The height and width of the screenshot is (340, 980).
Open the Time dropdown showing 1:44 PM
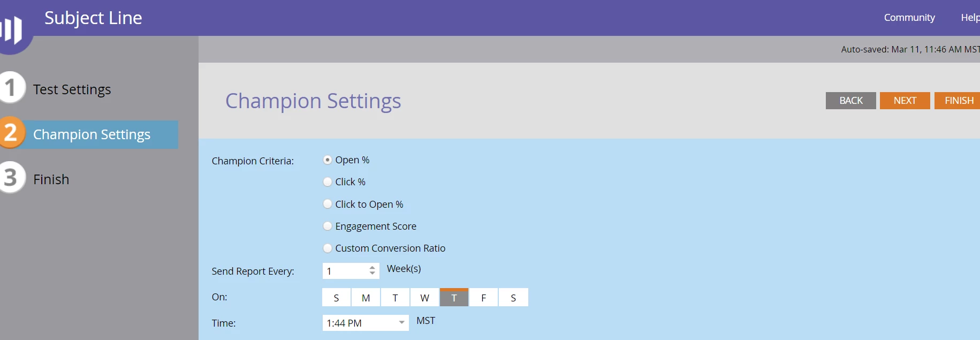[x=366, y=323]
